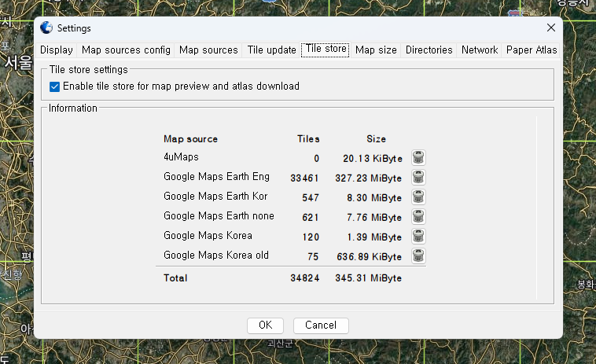
Task: Switch to the Map size tab
Action: [376, 50]
